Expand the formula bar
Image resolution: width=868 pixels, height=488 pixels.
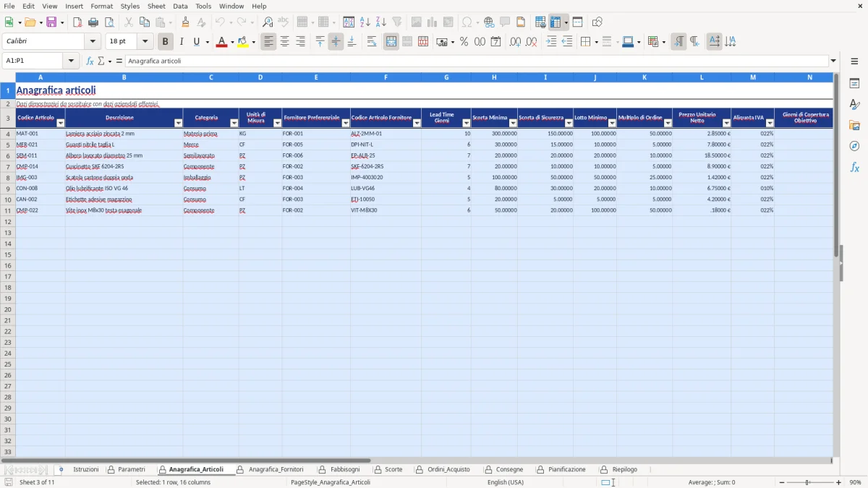pyautogui.click(x=833, y=61)
